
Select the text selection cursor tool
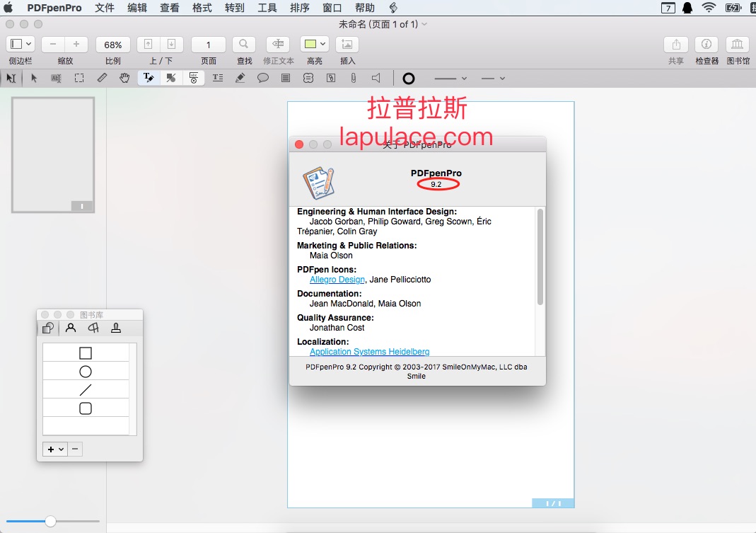click(x=11, y=78)
